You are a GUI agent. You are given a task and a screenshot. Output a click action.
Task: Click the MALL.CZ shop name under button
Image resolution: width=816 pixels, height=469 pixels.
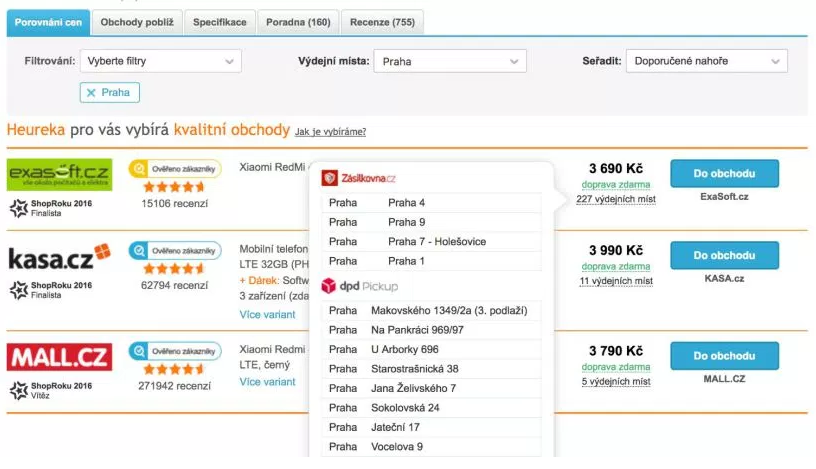[724, 379]
